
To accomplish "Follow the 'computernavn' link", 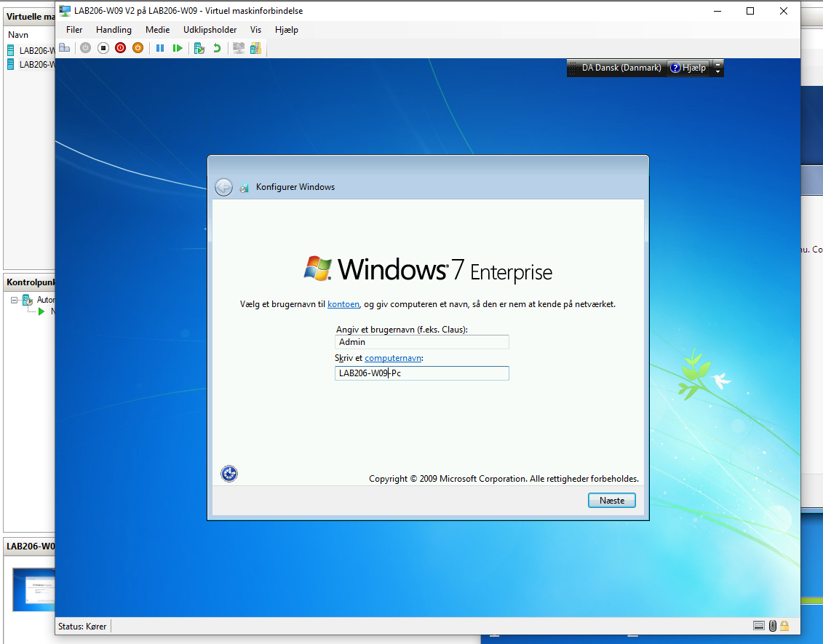I will pos(393,358).
